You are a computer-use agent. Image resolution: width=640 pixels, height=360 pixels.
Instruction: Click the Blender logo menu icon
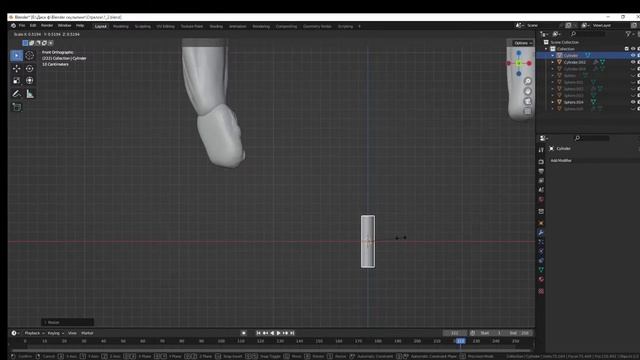(x=13, y=25)
